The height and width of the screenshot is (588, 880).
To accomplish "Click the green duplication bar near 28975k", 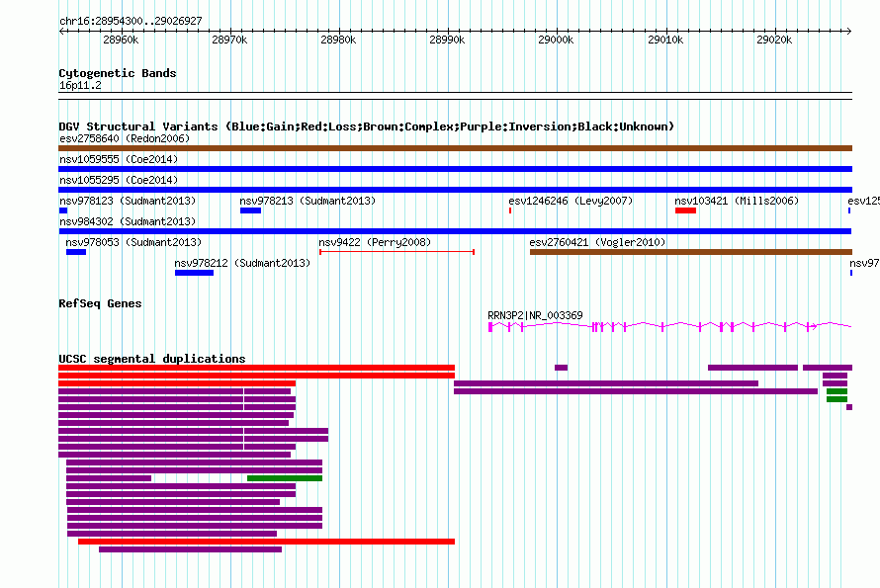I will [285, 478].
